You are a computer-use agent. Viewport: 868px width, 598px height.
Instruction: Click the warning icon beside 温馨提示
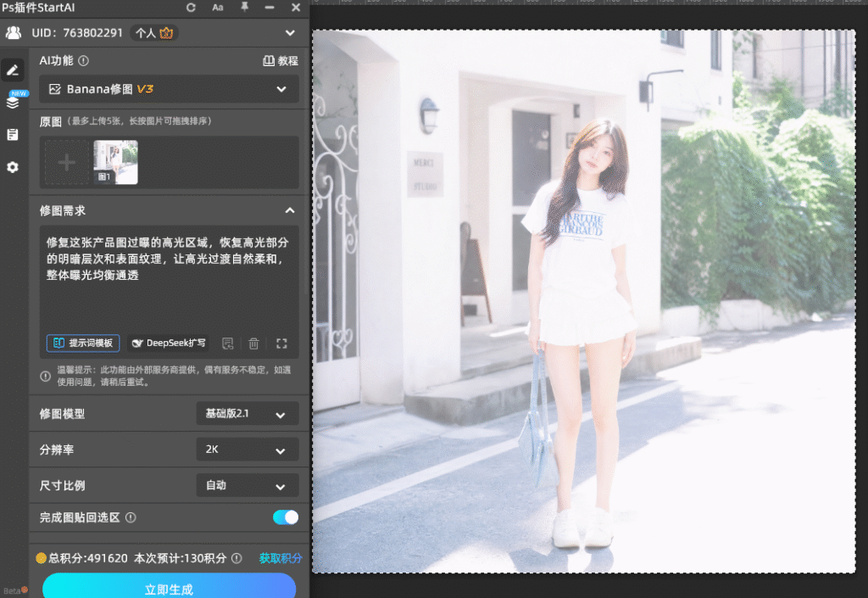click(46, 376)
